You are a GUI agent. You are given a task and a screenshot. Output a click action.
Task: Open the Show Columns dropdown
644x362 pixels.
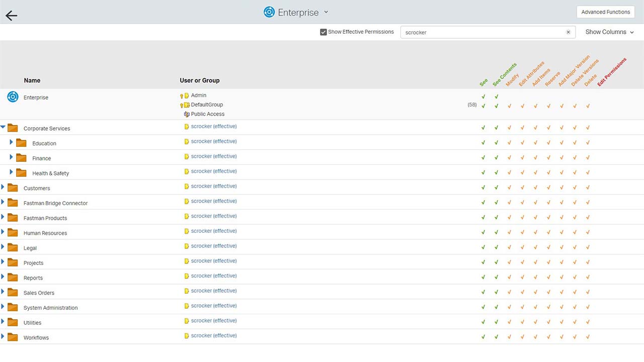tap(609, 32)
